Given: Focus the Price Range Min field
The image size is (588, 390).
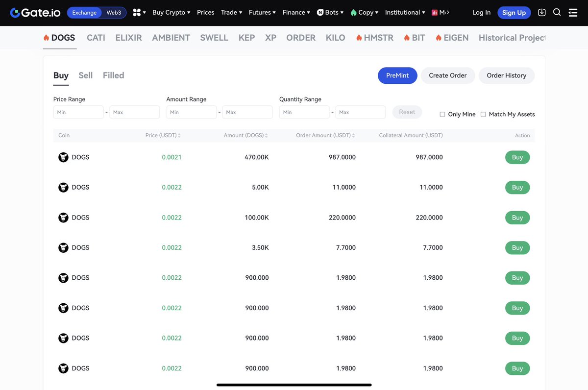Looking at the screenshot, I should pyautogui.click(x=78, y=112).
